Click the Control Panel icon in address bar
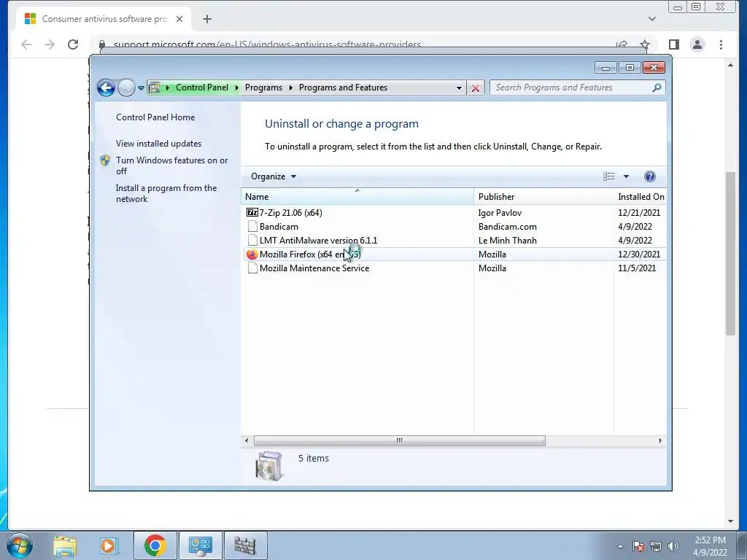 tap(155, 87)
